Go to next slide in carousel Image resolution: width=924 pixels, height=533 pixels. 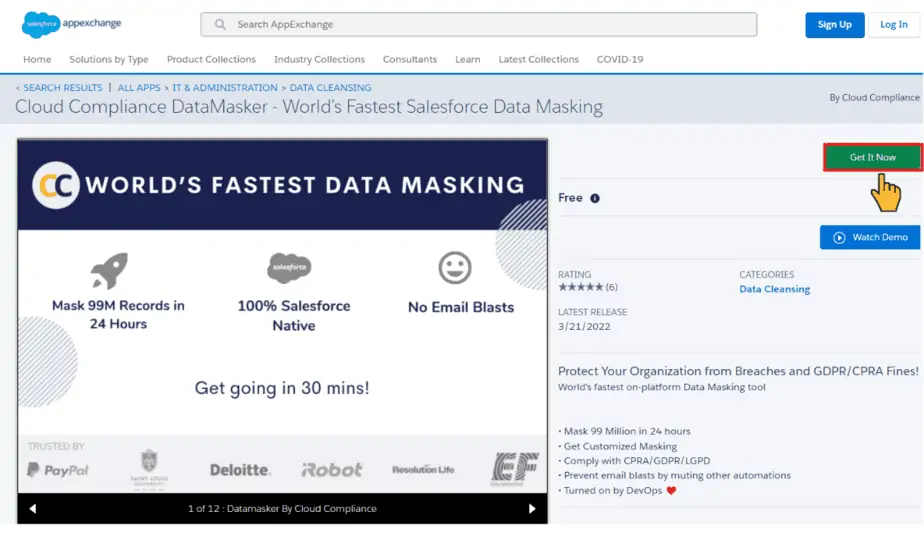click(x=532, y=508)
